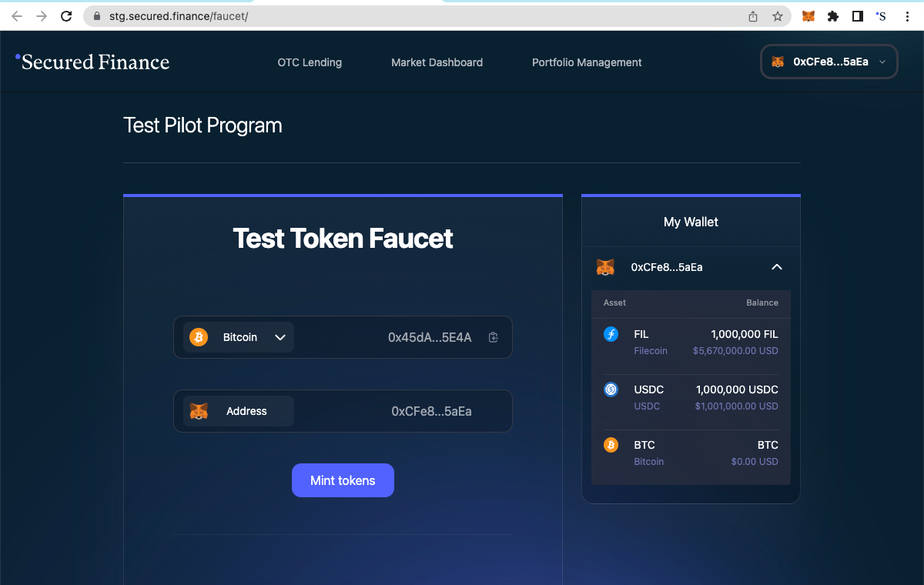Click the BTC asset icon in wallet
The height and width of the screenshot is (585, 924).
611,445
